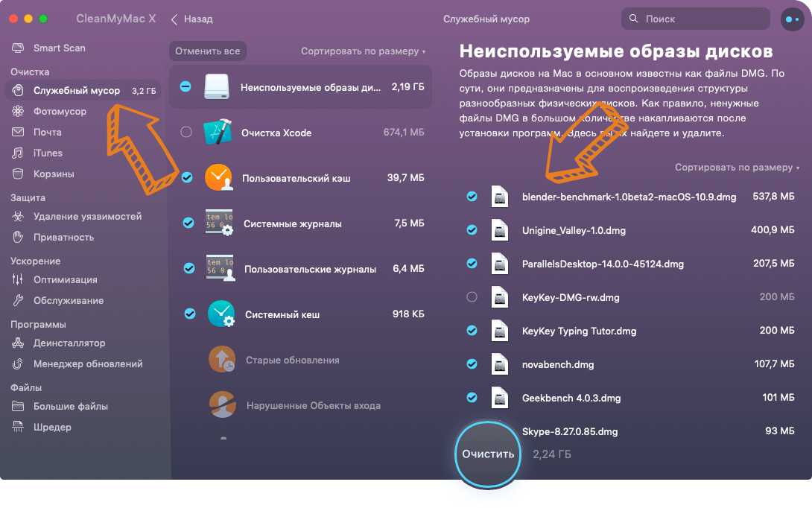
Task: Click the Приватность hand icon
Action: (x=18, y=237)
